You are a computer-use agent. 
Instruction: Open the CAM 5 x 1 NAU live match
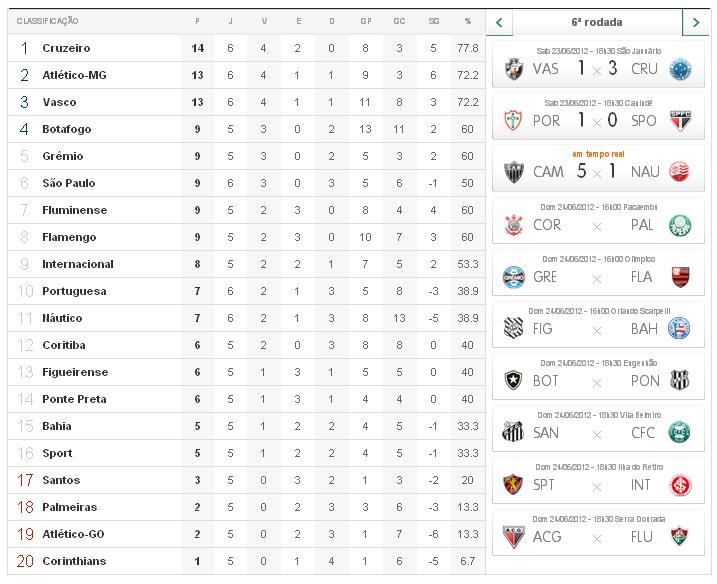(x=598, y=171)
